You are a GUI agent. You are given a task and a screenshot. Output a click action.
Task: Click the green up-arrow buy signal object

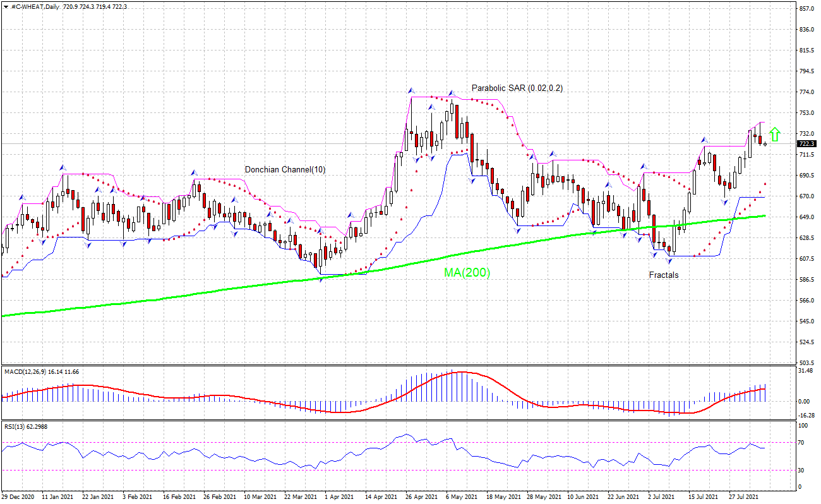coord(776,135)
